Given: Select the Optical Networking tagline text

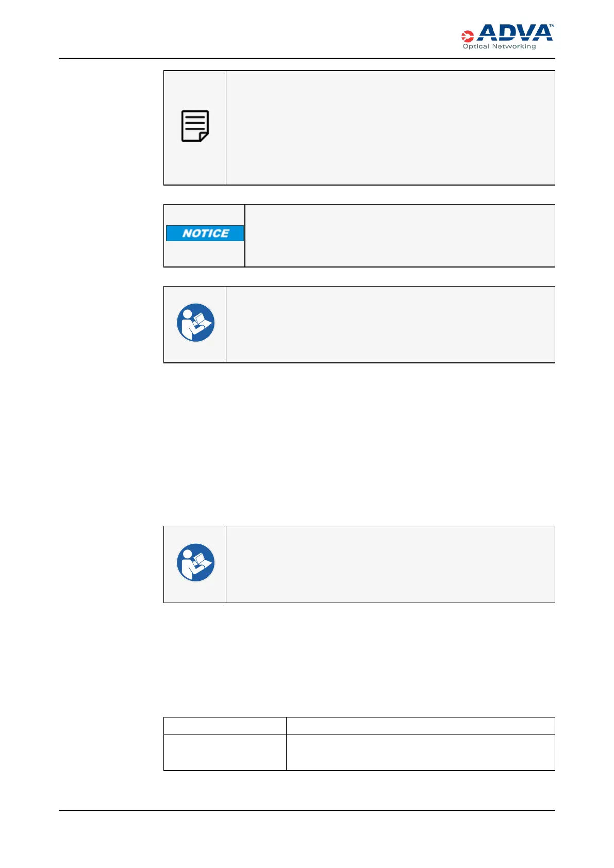Looking at the screenshot, I should (x=499, y=46).
